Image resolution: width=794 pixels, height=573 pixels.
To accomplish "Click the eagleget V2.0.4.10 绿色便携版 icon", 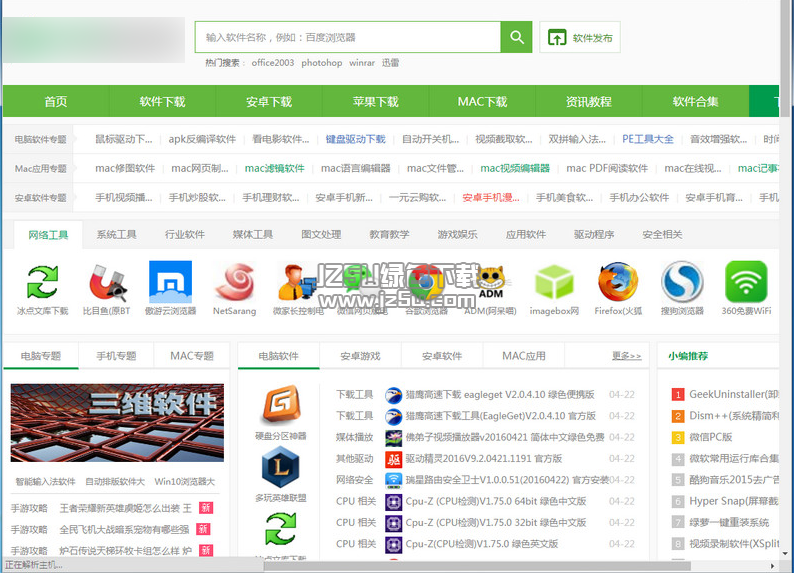I will click(393, 395).
